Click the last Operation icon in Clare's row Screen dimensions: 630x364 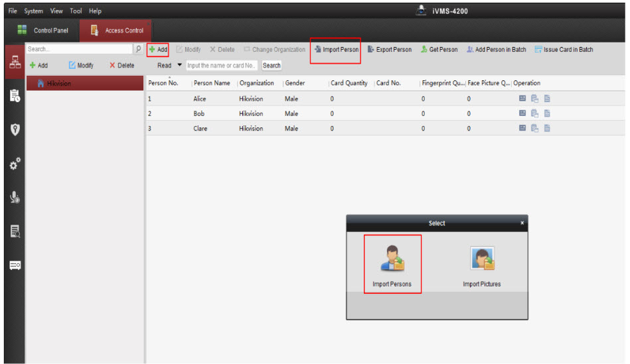548,129
